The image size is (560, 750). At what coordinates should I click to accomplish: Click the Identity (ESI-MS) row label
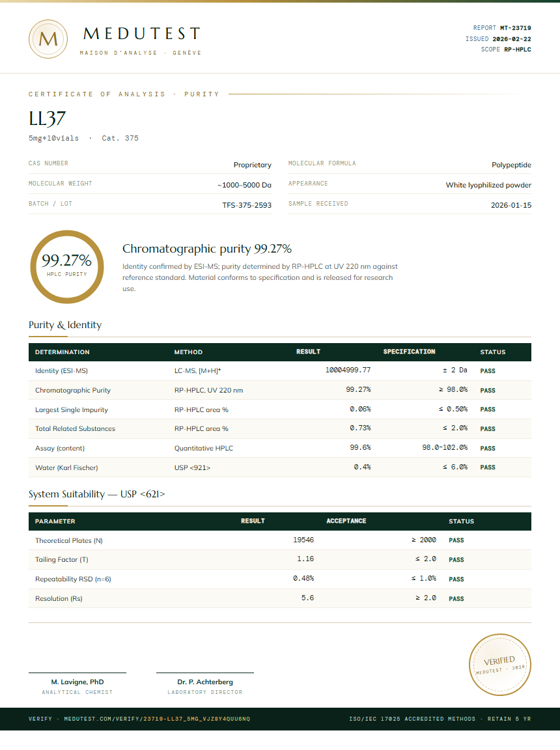[x=61, y=370]
